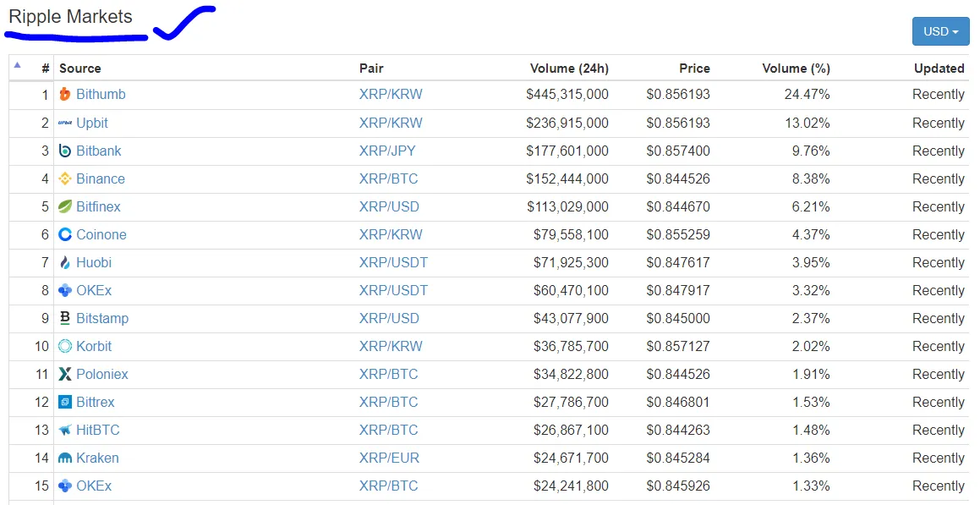This screenshot has height=505, width=980.
Task: Sort by Volume (%) column header
Action: 796,69
